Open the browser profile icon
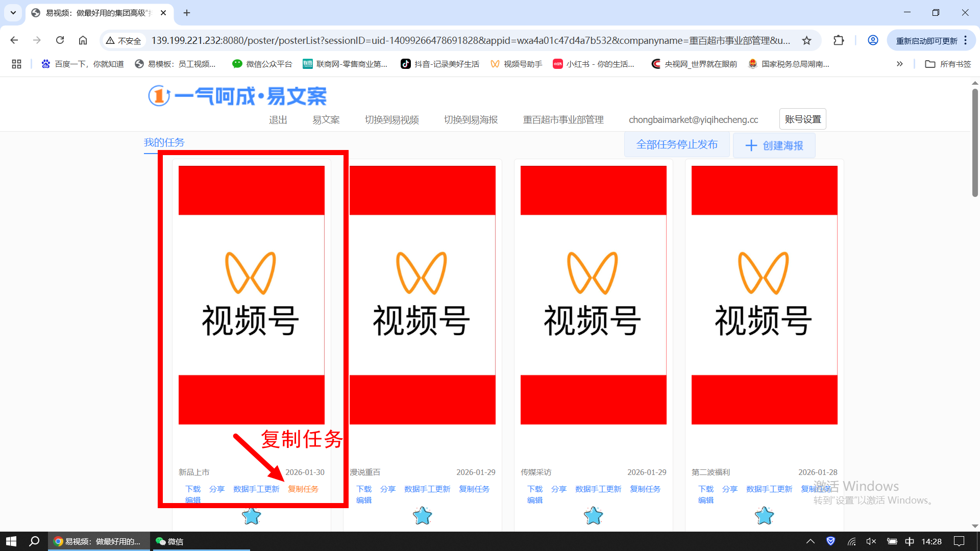This screenshot has height=551, width=980. 873,40
